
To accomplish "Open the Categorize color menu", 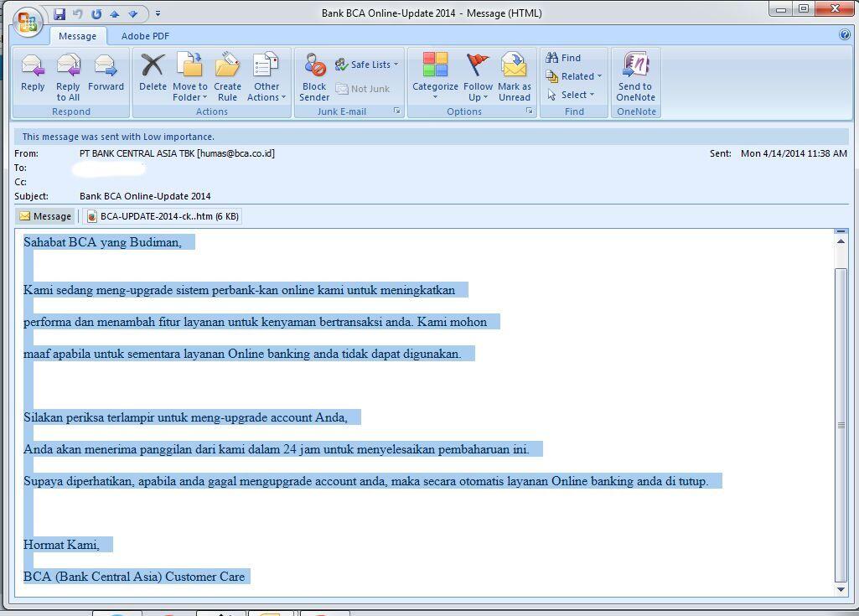I will (x=435, y=77).
